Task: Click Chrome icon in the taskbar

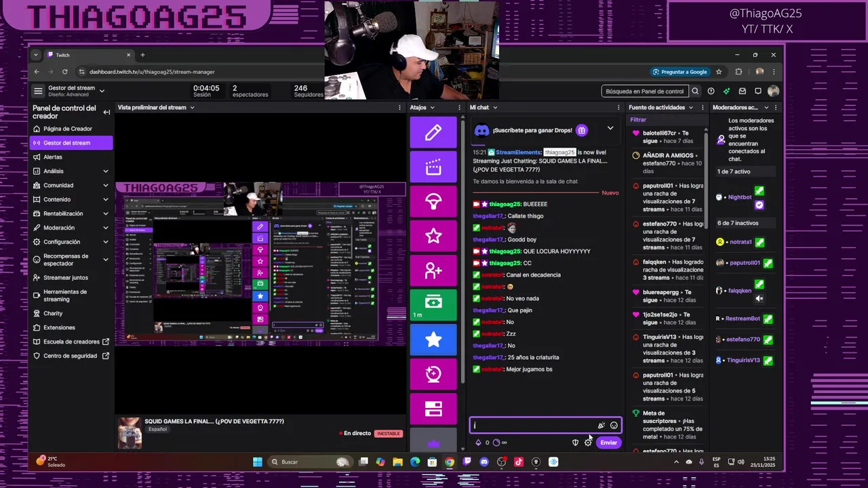Action: pyautogui.click(x=449, y=462)
